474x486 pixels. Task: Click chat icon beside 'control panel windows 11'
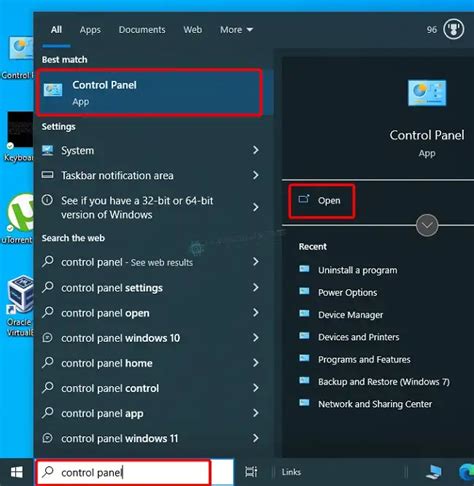[48, 438]
